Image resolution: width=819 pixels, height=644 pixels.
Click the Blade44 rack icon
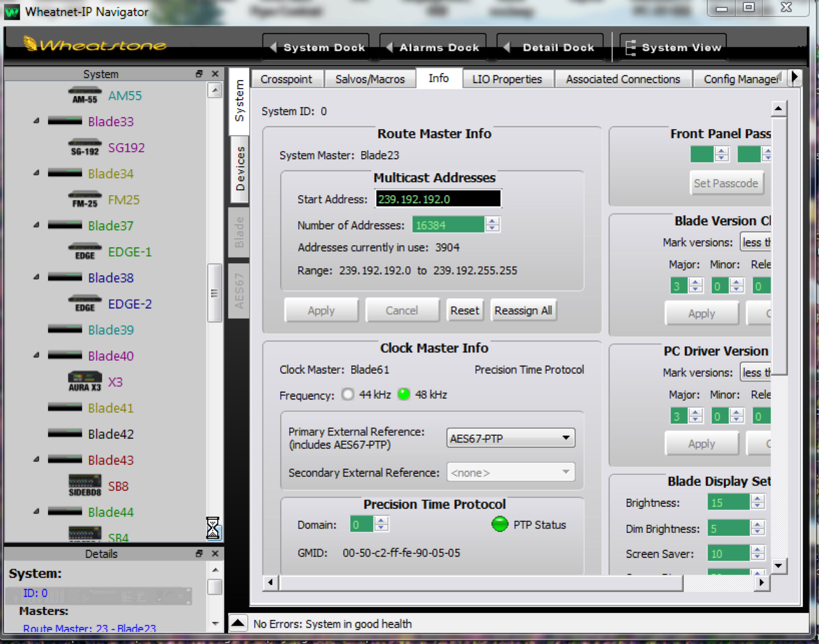[65, 511]
